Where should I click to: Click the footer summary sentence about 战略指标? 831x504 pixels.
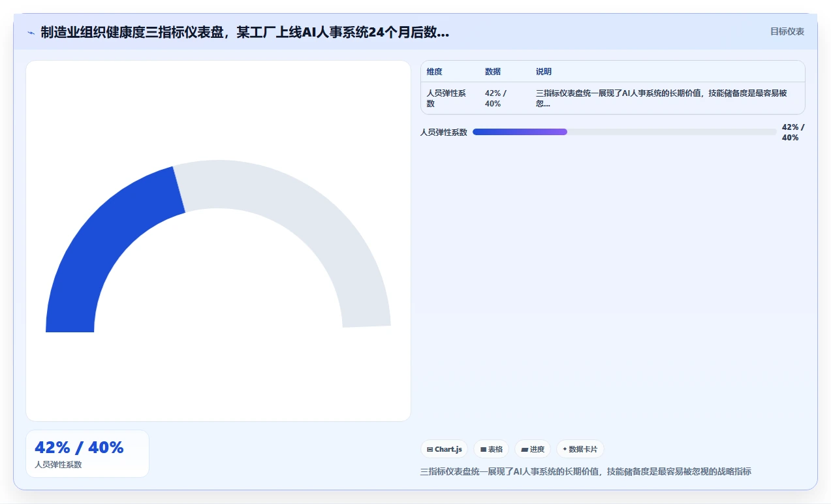(x=586, y=471)
